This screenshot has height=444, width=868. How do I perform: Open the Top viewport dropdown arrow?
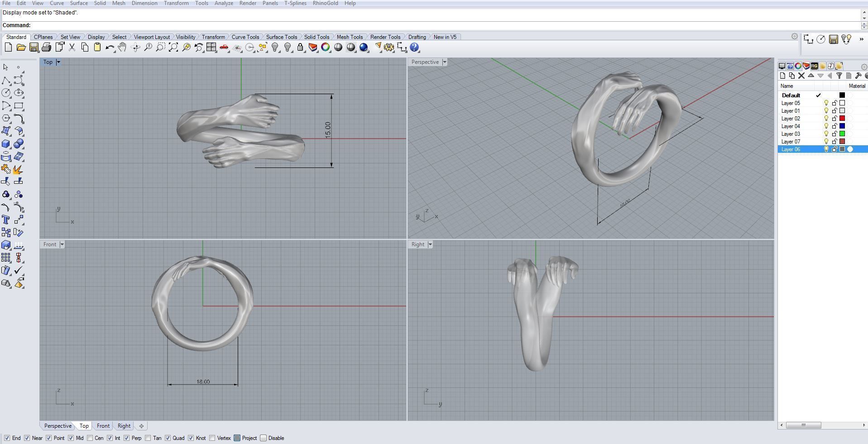coord(58,62)
